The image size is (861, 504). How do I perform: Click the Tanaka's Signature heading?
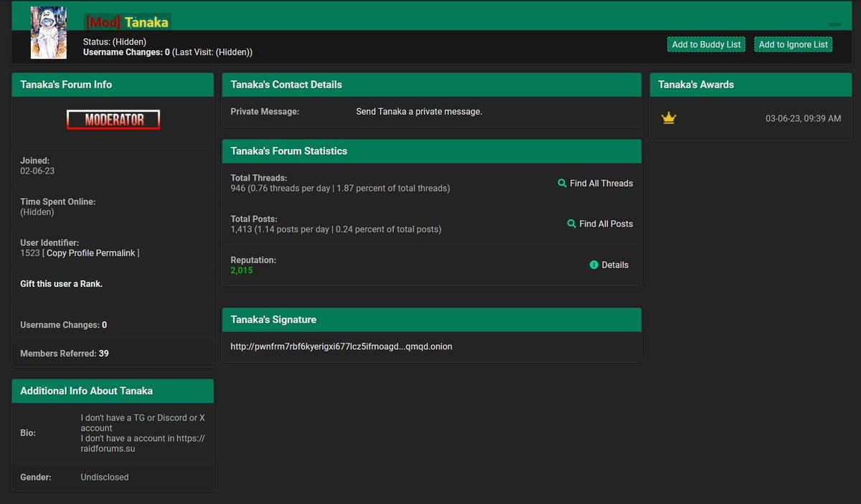coord(273,320)
